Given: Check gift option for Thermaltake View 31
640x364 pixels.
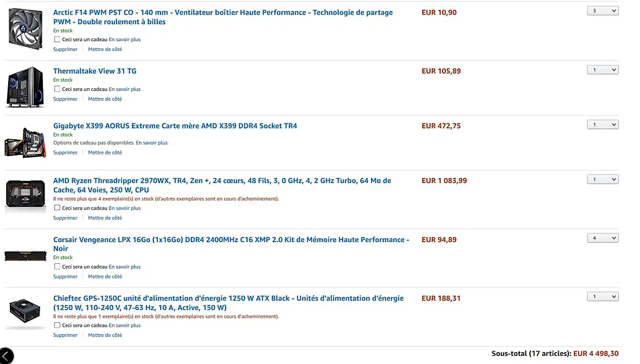Looking at the screenshot, I should pyautogui.click(x=57, y=89).
